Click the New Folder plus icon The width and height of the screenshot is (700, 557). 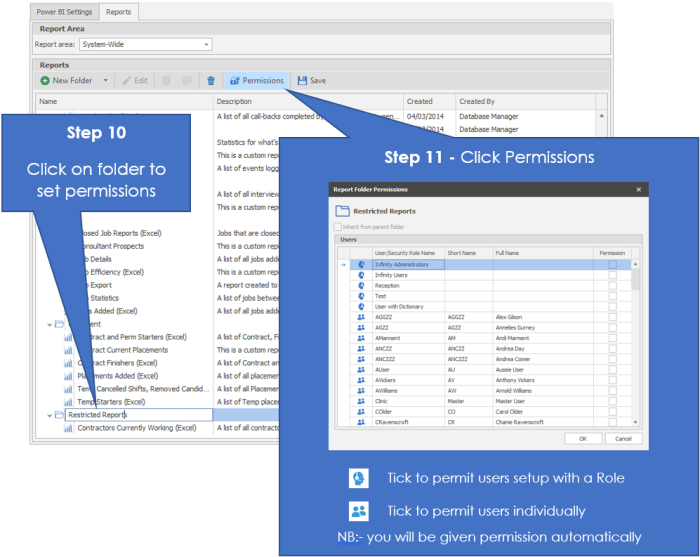(45, 80)
